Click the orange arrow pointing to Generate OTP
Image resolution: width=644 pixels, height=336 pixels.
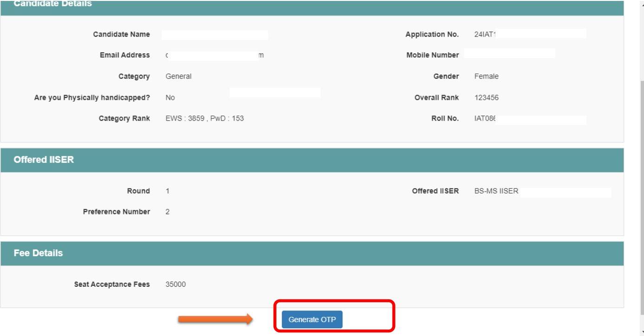[x=215, y=319]
